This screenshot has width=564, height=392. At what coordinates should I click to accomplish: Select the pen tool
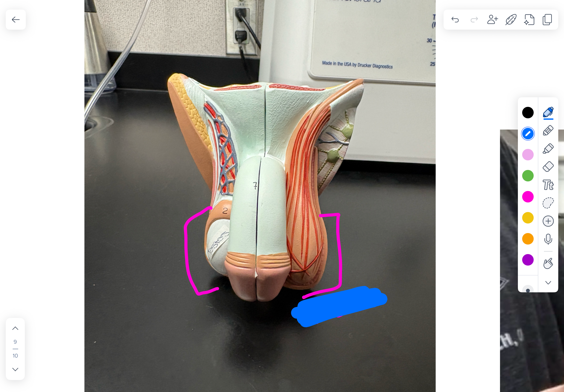[x=548, y=113]
